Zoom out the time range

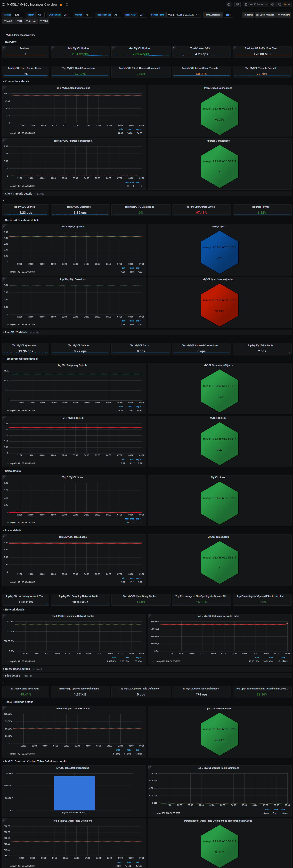tap(273, 5)
